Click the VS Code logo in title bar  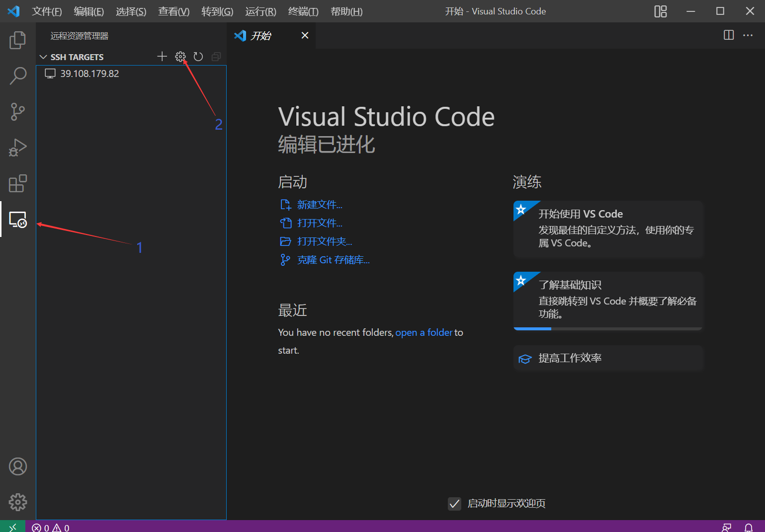pos(13,11)
